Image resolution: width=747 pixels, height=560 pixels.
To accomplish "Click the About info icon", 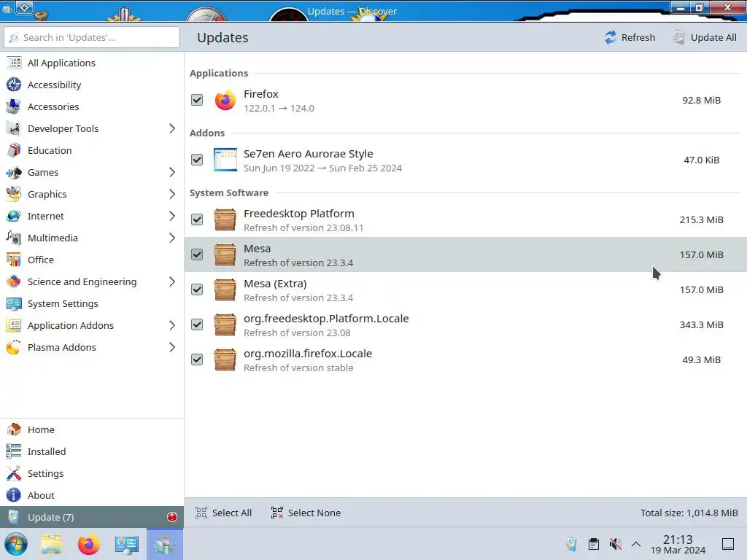I will click(14, 495).
